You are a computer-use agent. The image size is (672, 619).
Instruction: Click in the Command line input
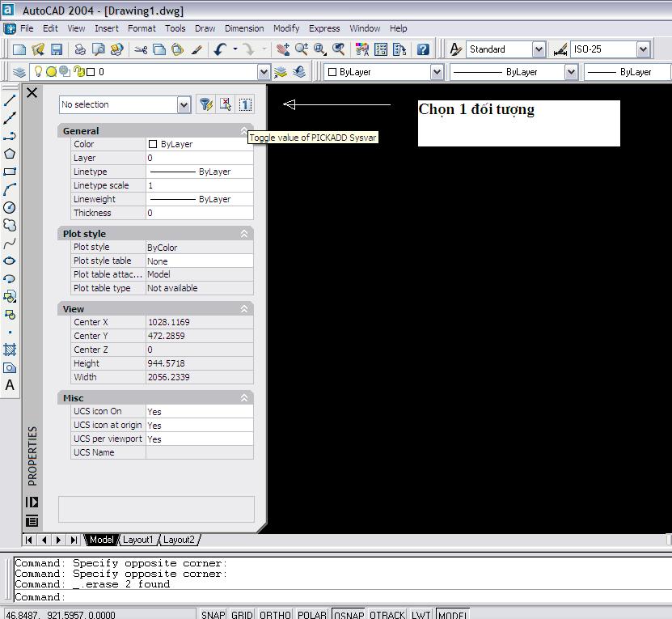(x=342, y=596)
